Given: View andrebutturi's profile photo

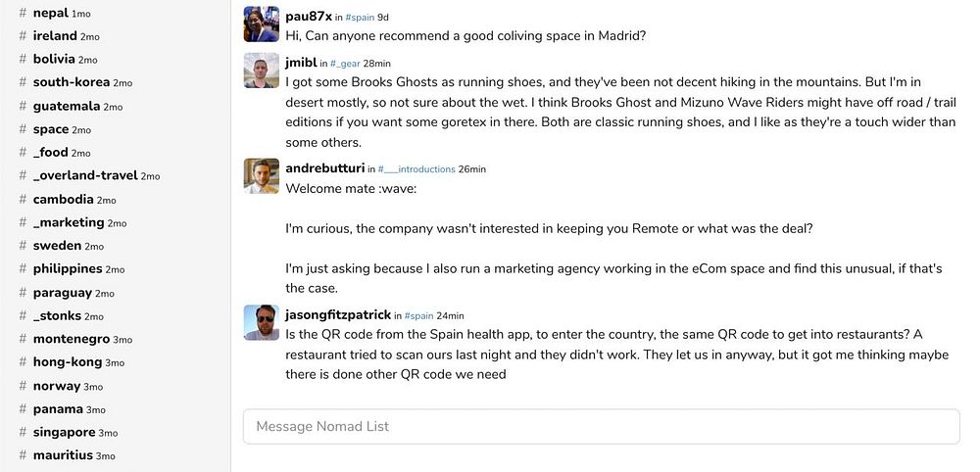Looking at the screenshot, I should click(262, 176).
